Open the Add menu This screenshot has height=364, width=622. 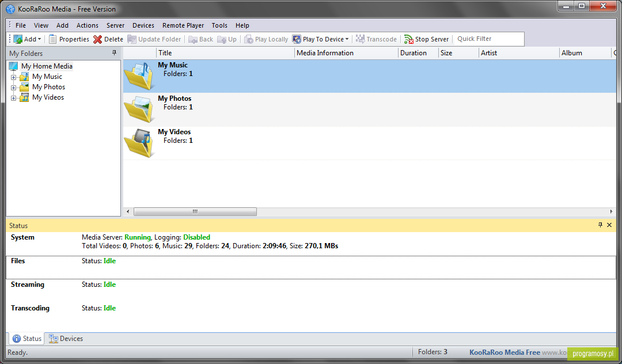tap(62, 25)
